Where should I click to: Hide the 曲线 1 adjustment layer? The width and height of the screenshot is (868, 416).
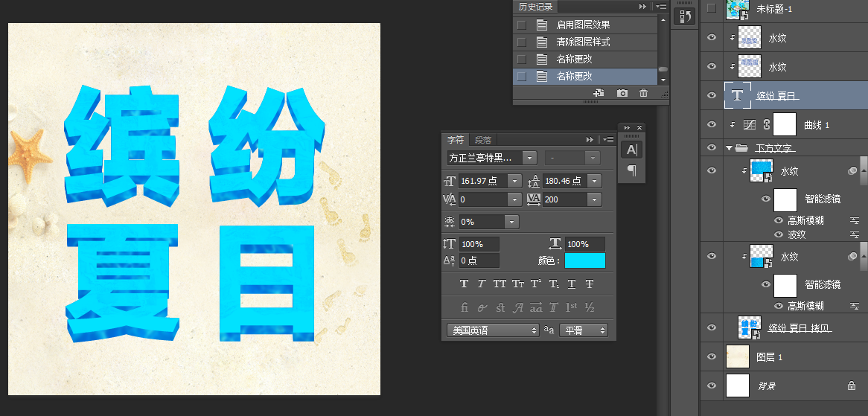tap(712, 124)
